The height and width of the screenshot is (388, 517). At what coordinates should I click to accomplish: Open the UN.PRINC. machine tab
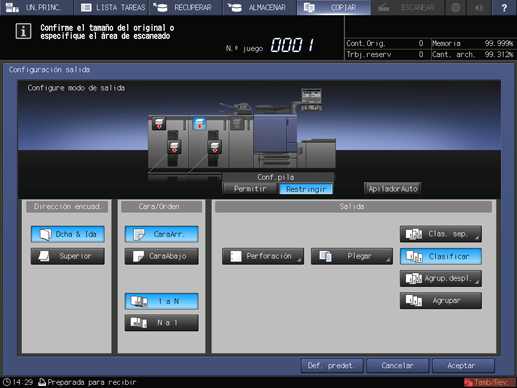coord(36,7)
